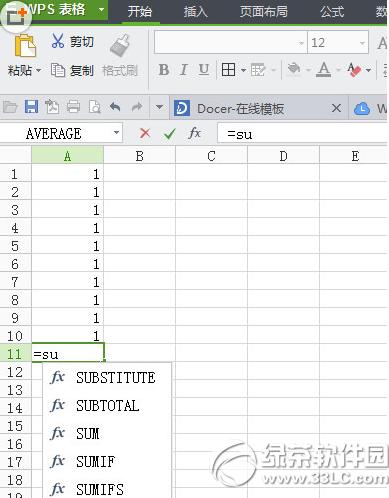Select the Format Painter brush
The width and height of the screenshot is (389, 498).
pos(120,45)
